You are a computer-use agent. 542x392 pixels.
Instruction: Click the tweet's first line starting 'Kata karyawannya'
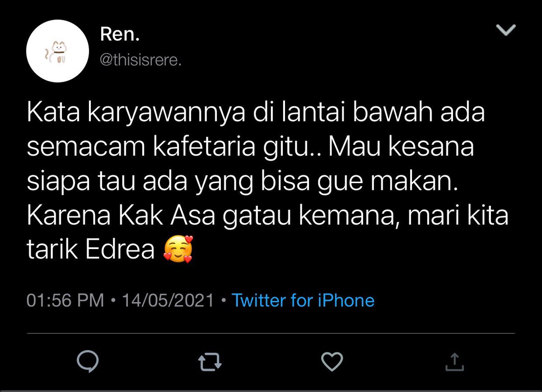tap(256, 112)
